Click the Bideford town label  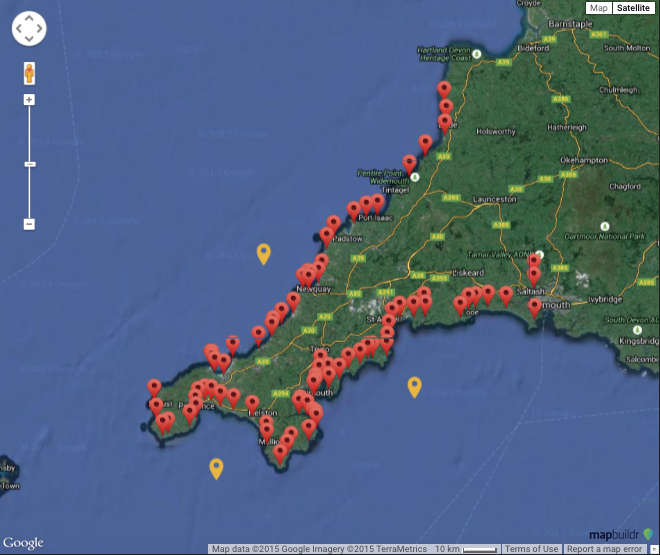533,48
